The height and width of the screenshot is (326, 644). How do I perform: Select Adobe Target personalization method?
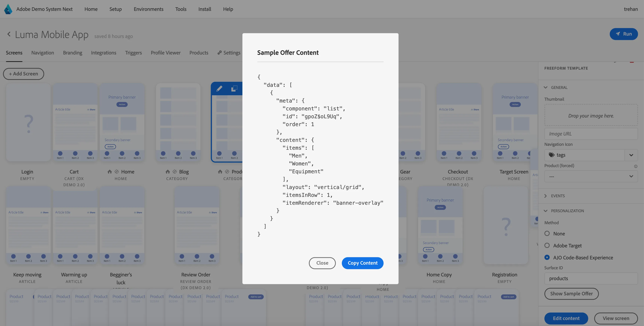pos(547,245)
